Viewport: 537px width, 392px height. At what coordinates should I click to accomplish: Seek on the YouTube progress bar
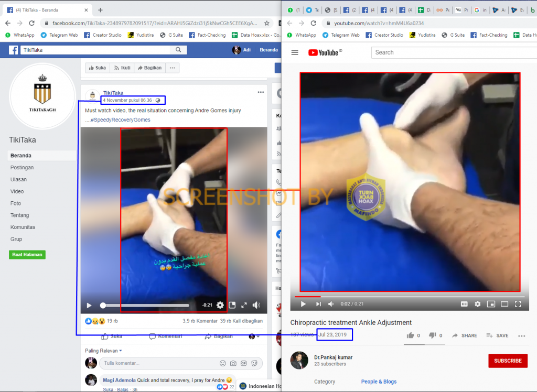410,297
